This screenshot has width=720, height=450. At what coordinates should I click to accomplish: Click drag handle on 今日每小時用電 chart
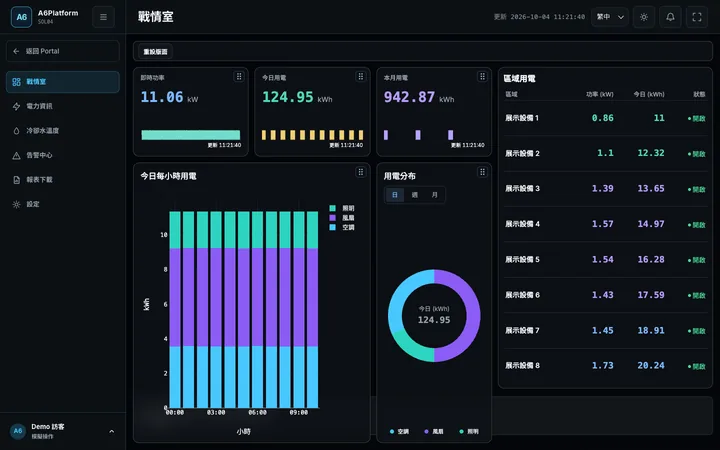360,172
